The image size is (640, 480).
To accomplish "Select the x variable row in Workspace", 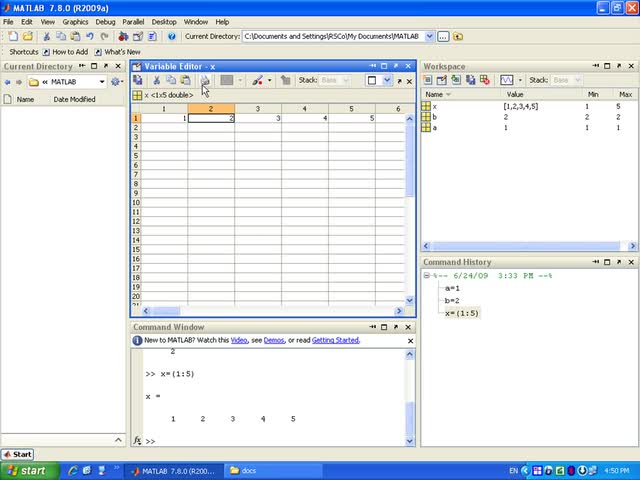I will pos(529,106).
